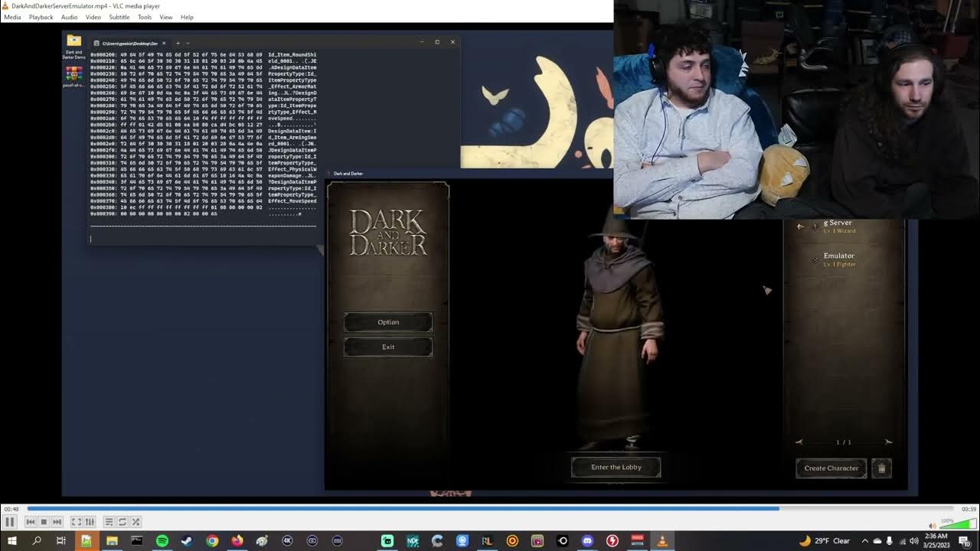Mute VLC via speaker icon

tap(932, 525)
